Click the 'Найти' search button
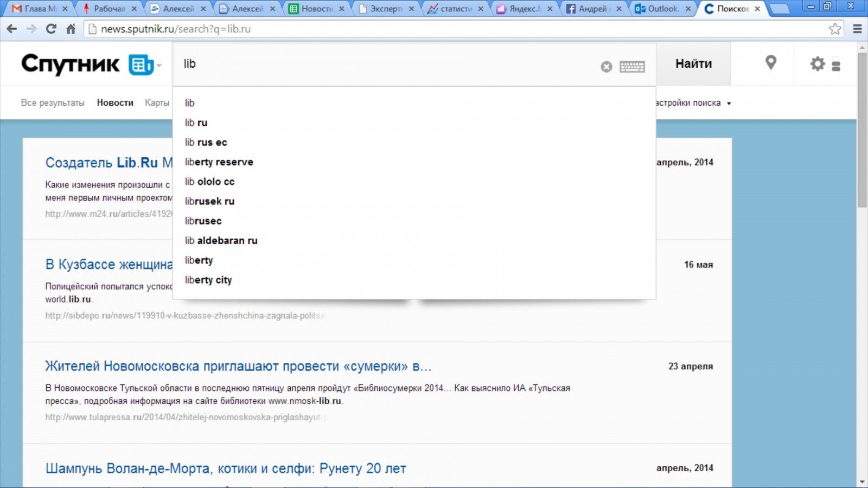 (x=693, y=63)
